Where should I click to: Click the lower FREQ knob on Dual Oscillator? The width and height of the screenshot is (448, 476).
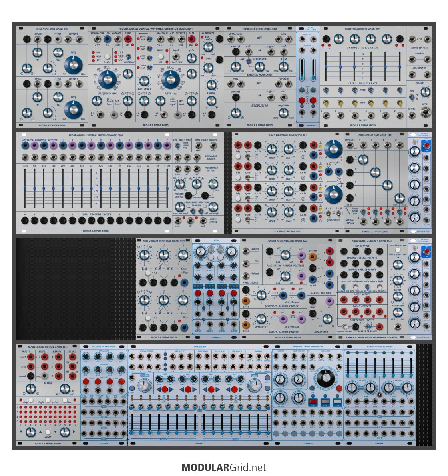pyautogui.click(x=73, y=110)
